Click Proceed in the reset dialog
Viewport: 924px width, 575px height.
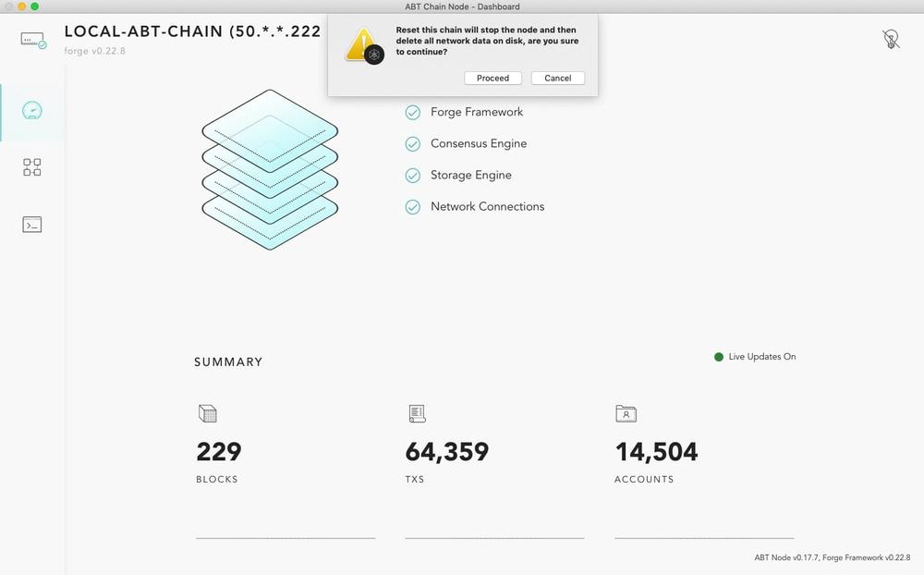tap(492, 78)
